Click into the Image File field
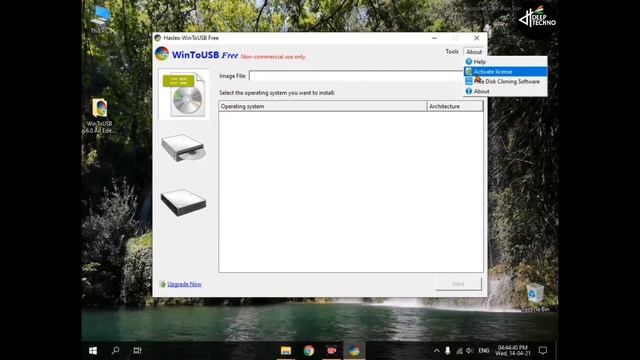 [356, 76]
